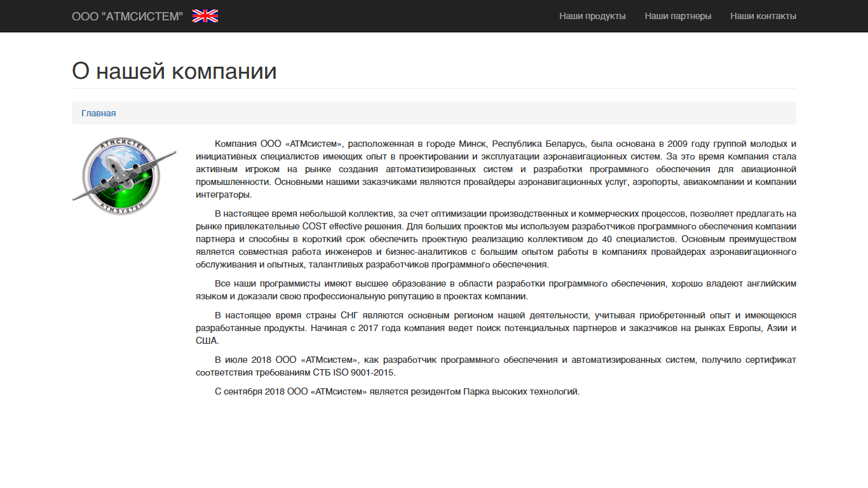Viewport: 868px width, 488px height.
Task: Open the Наши контакты menu item
Action: pyautogui.click(x=763, y=16)
